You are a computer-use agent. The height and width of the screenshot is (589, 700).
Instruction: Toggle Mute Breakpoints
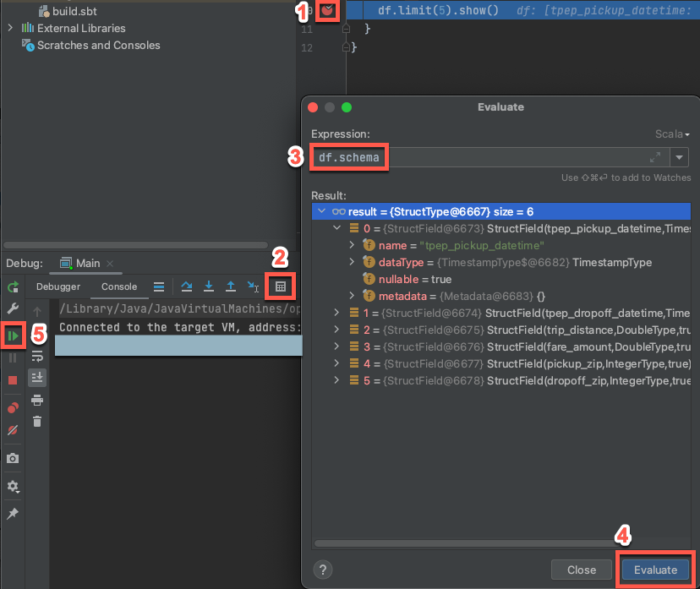click(13, 429)
